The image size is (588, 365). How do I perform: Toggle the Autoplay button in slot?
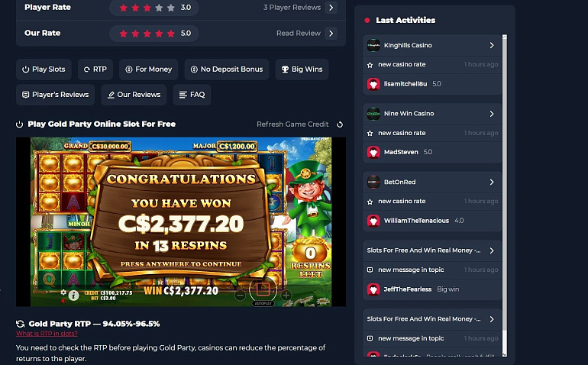click(263, 303)
